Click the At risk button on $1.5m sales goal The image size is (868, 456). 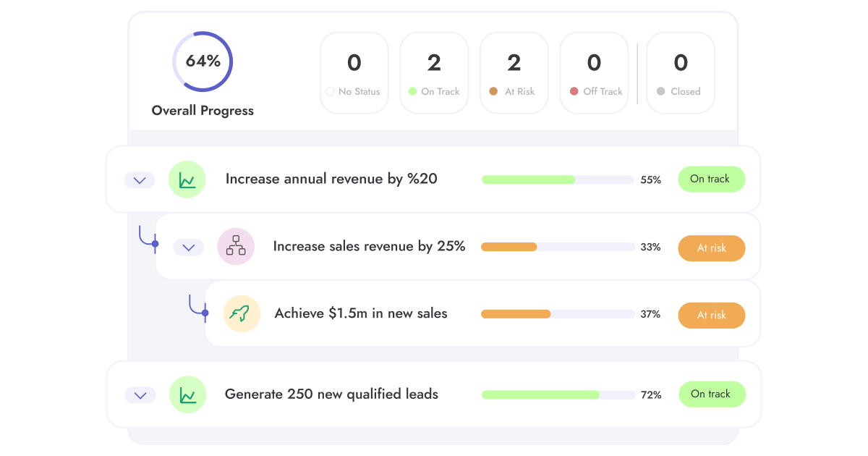pyautogui.click(x=711, y=315)
